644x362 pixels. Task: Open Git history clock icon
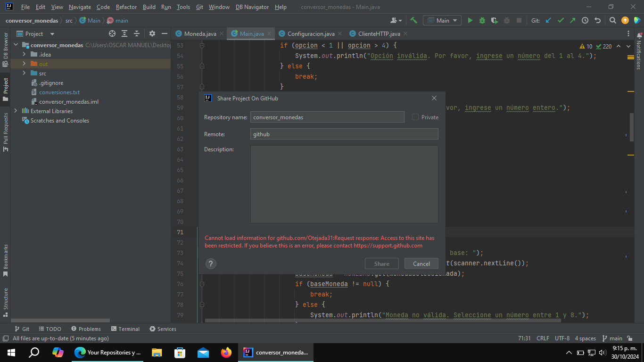(x=585, y=20)
